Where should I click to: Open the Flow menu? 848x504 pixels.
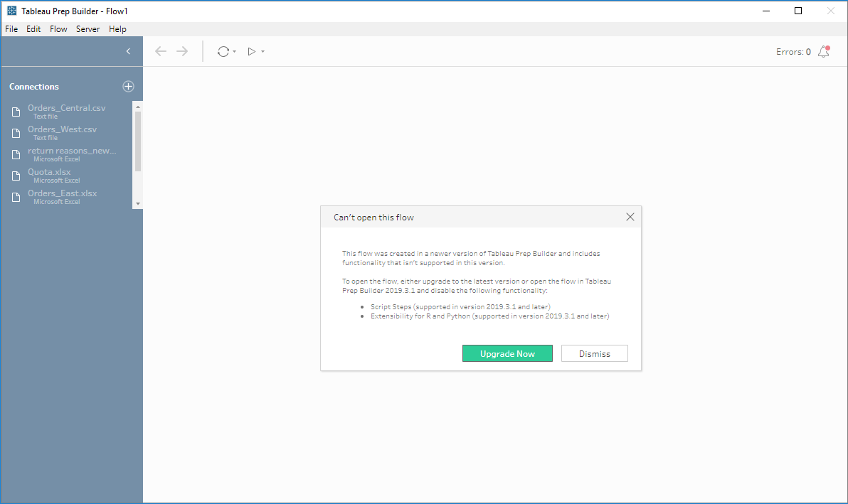point(58,29)
